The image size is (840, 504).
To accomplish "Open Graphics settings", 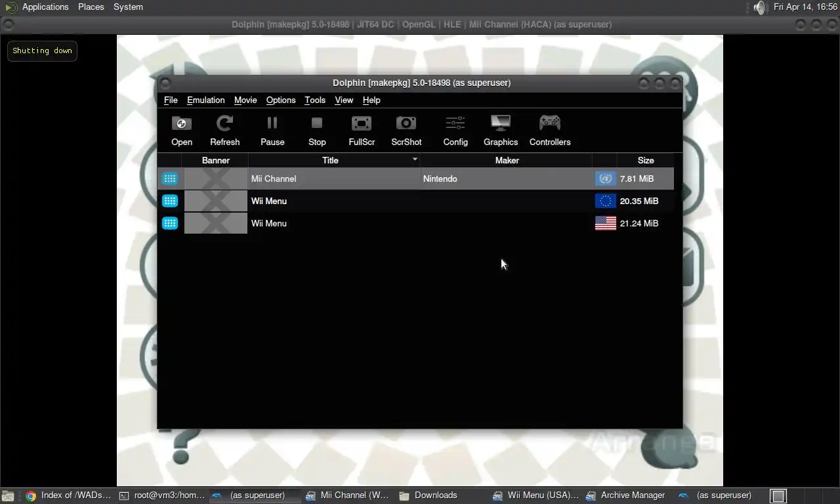I will point(501,131).
